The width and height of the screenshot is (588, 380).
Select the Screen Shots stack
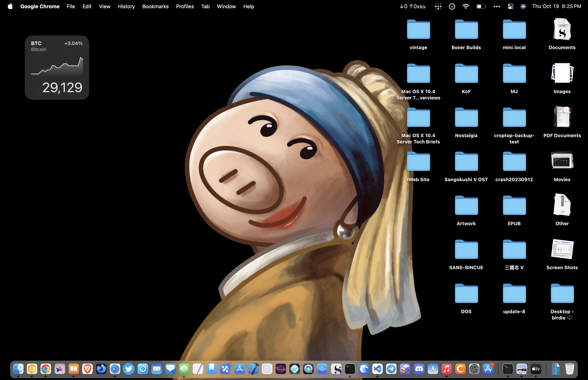[x=562, y=249]
